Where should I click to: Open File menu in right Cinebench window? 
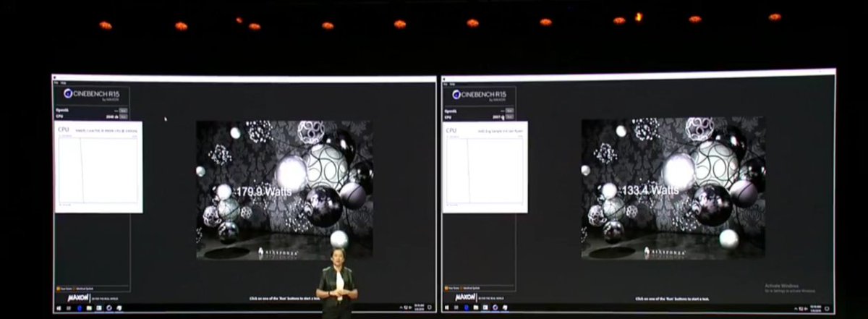coord(446,84)
